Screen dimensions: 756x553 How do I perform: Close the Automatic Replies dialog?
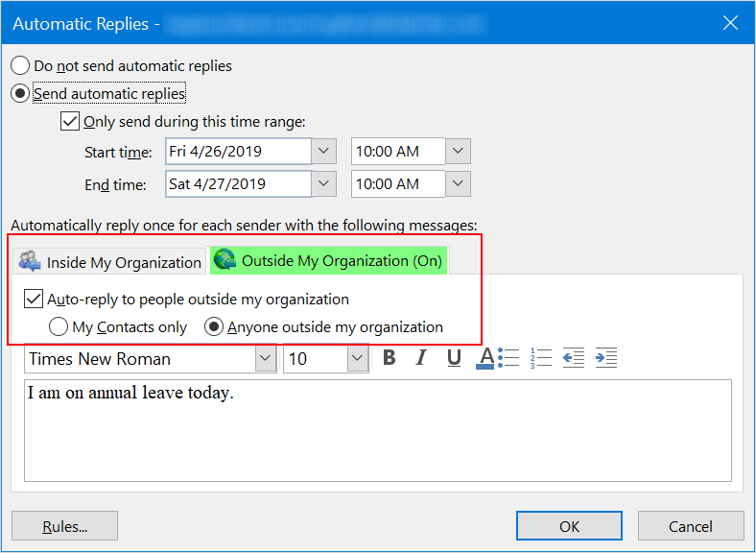(x=731, y=22)
